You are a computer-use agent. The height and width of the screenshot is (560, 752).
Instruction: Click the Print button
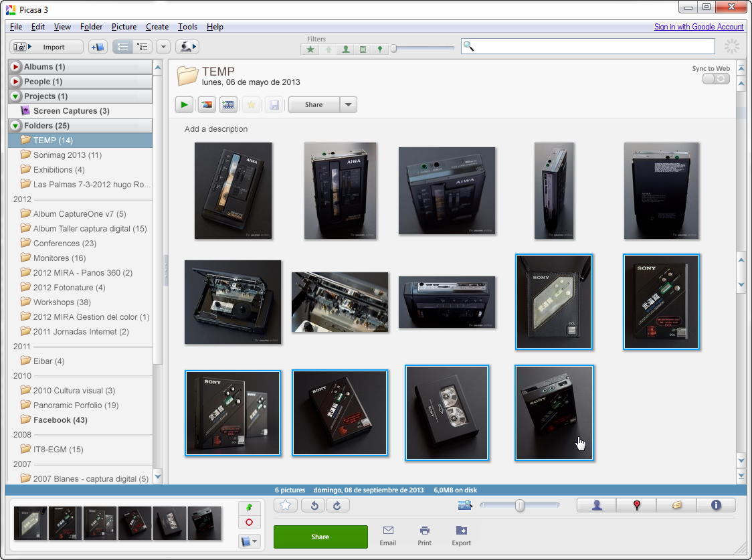[424, 535]
